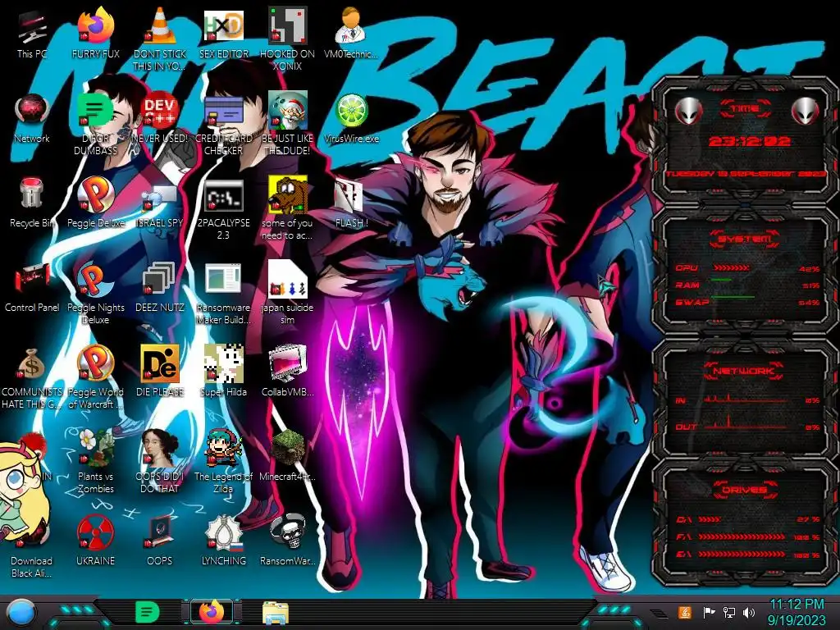840x630 pixels.
Task: Open the RansomWar skull headphones icon
Action: (x=288, y=532)
